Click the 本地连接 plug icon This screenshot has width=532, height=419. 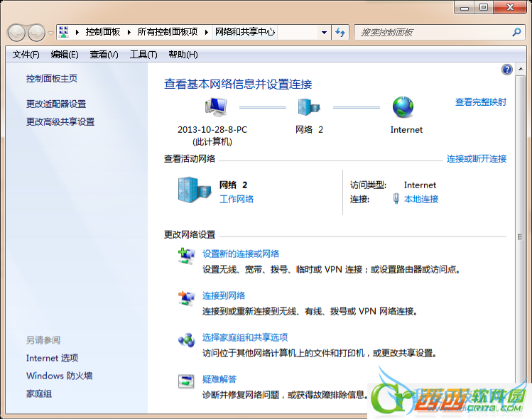click(x=396, y=198)
